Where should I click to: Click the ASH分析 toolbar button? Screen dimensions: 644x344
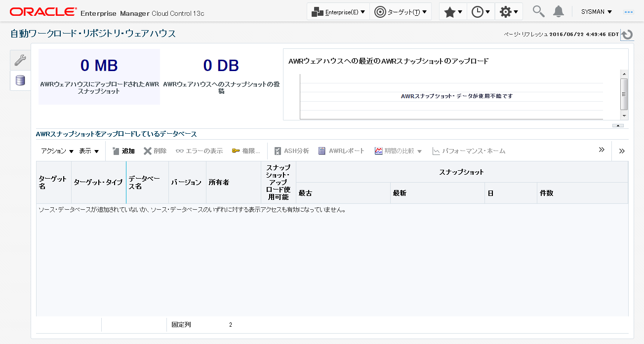pos(291,151)
